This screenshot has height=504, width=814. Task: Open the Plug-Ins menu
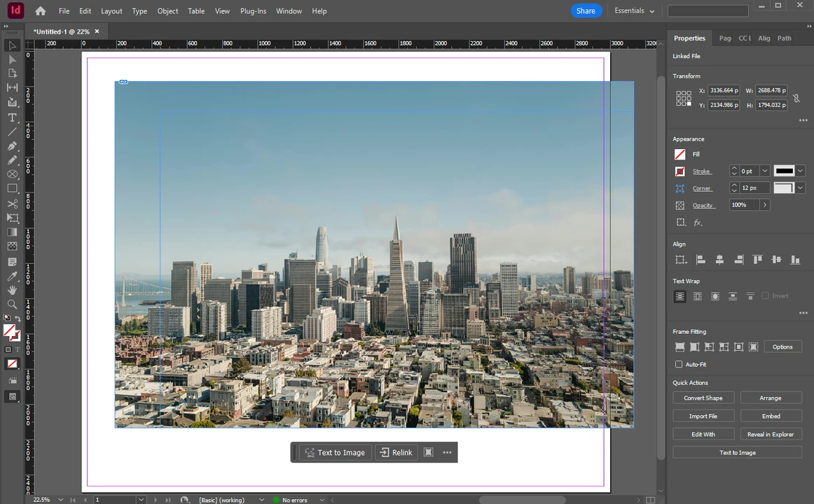pyautogui.click(x=253, y=11)
